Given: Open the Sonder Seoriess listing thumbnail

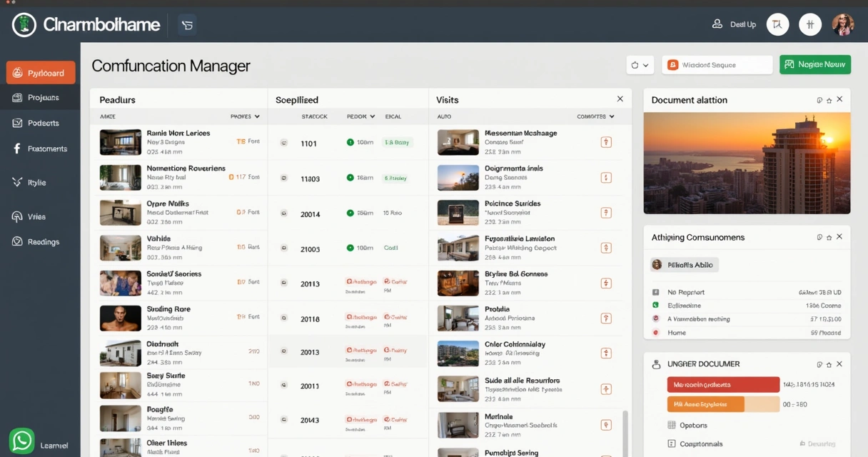Looking at the screenshot, I should pos(121,283).
